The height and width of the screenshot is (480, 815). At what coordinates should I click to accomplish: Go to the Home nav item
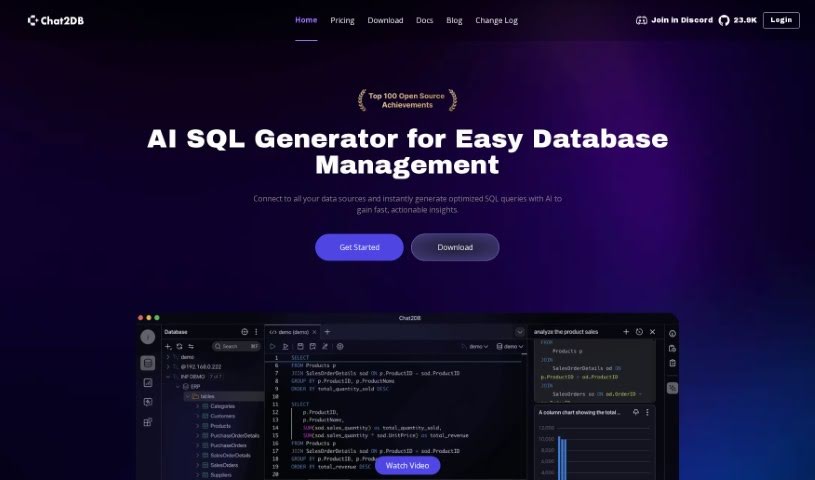tap(306, 20)
